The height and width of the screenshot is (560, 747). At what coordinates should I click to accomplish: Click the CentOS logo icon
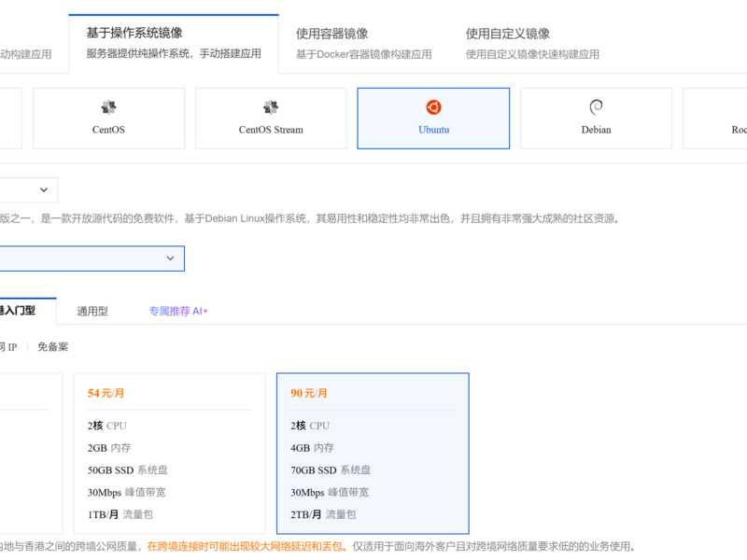(108, 107)
